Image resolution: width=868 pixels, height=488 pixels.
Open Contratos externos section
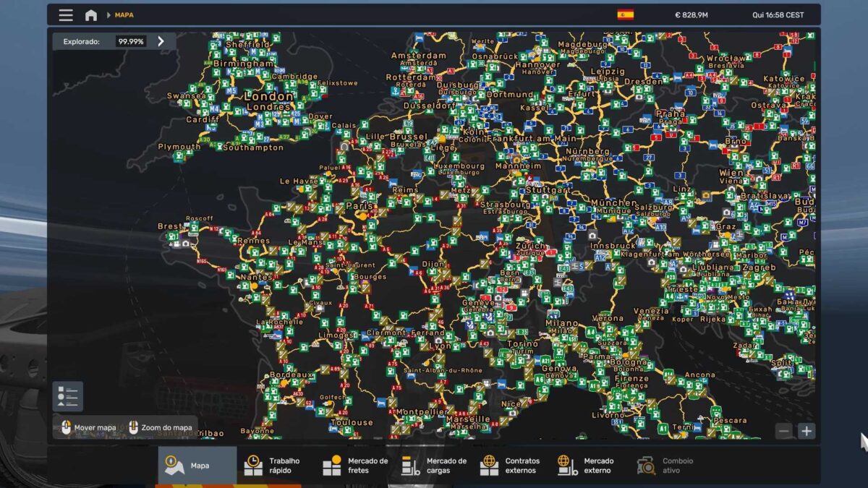(511, 466)
